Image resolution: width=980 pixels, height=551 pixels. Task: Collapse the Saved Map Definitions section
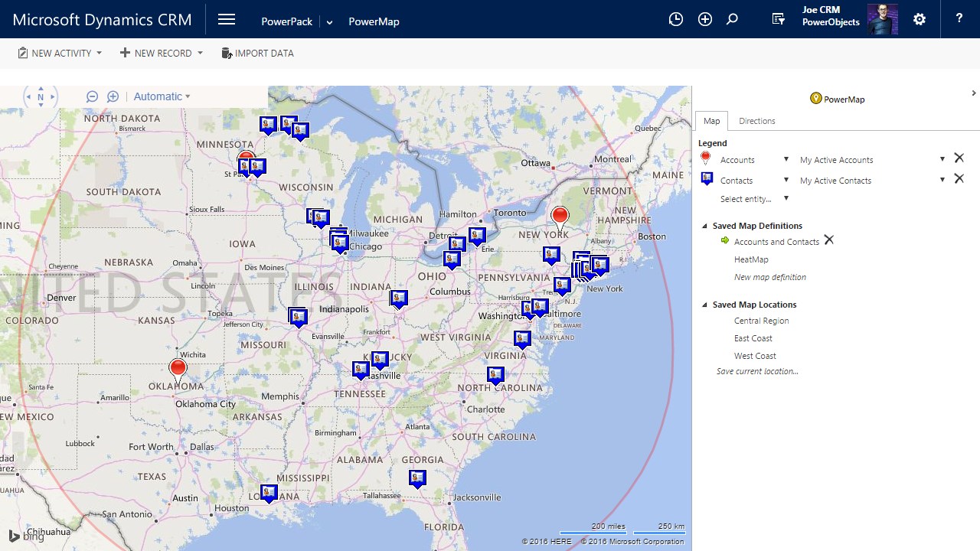point(705,226)
